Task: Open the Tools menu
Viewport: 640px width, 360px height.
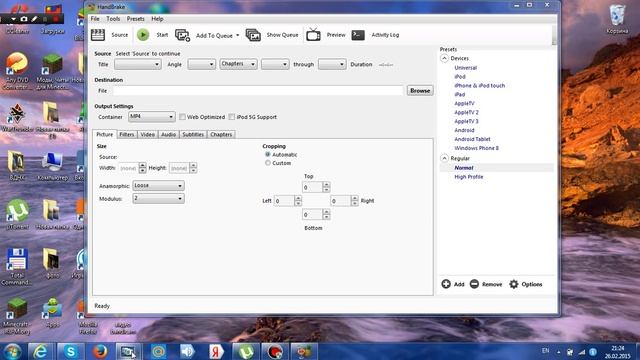Action: pyautogui.click(x=113, y=19)
